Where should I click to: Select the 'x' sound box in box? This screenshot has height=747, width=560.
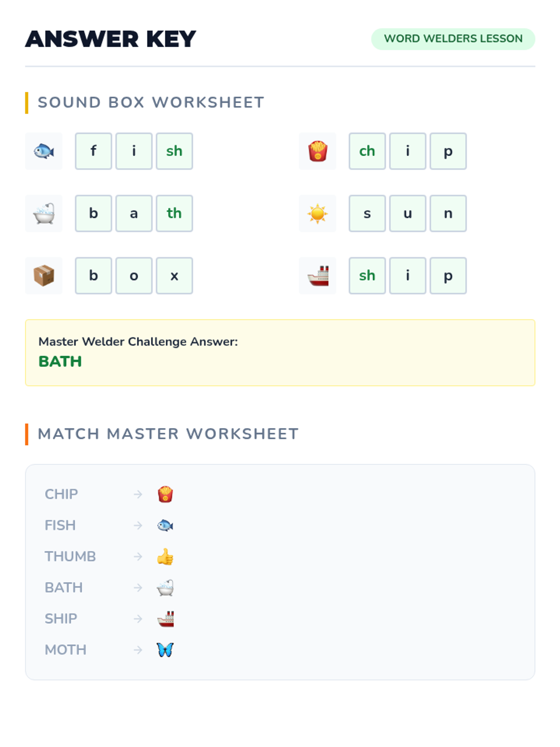coord(175,275)
